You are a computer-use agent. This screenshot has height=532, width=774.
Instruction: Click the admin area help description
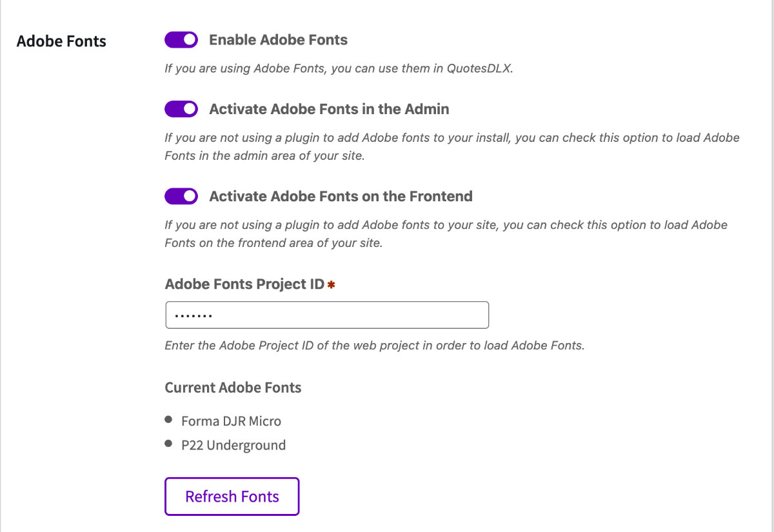(x=451, y=146)
